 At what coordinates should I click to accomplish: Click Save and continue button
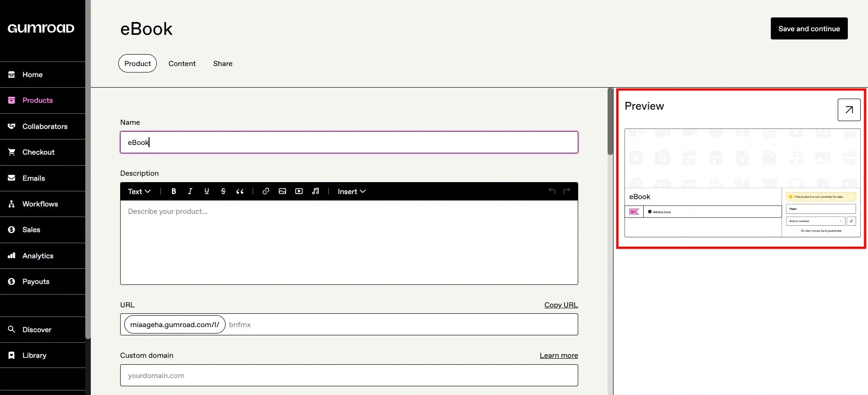(809, 28)
